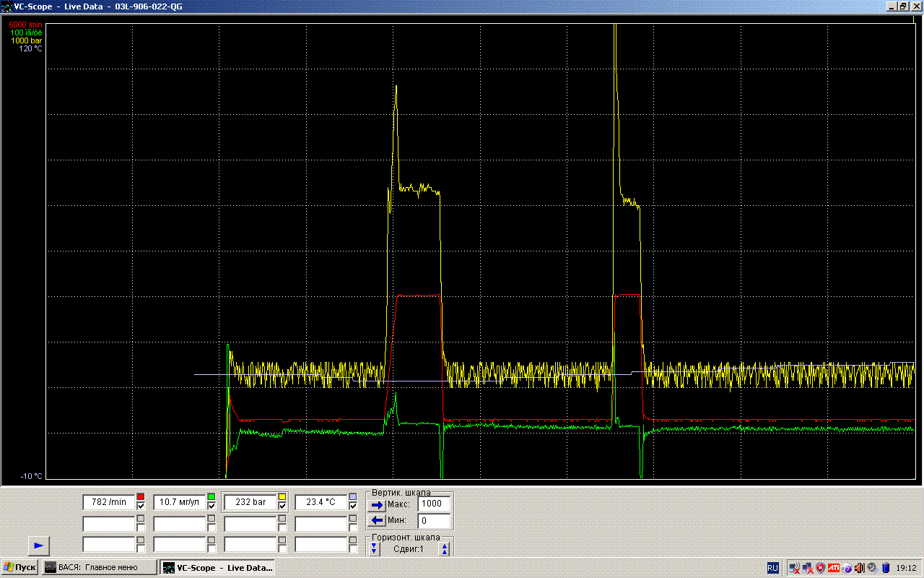Uncheck the RPM /min channel checkbox
The height and width of the screenshot is (578, 924).
(x=141, y=507)
